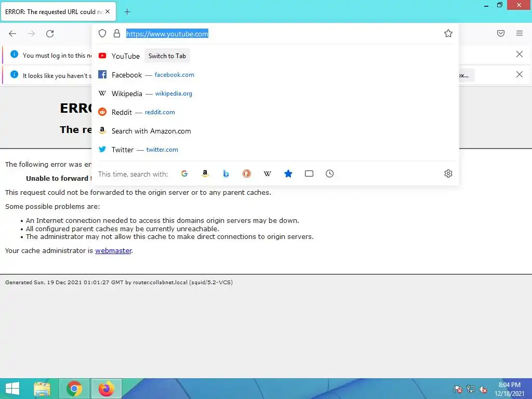
Task: Click the forward navigation arrow
Action: tap(31, 34)
